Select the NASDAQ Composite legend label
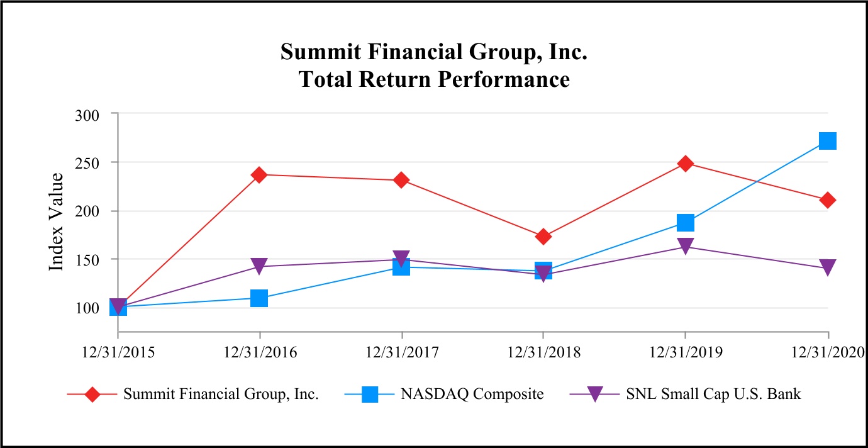868x448 pixels. [x=472, y=395]
